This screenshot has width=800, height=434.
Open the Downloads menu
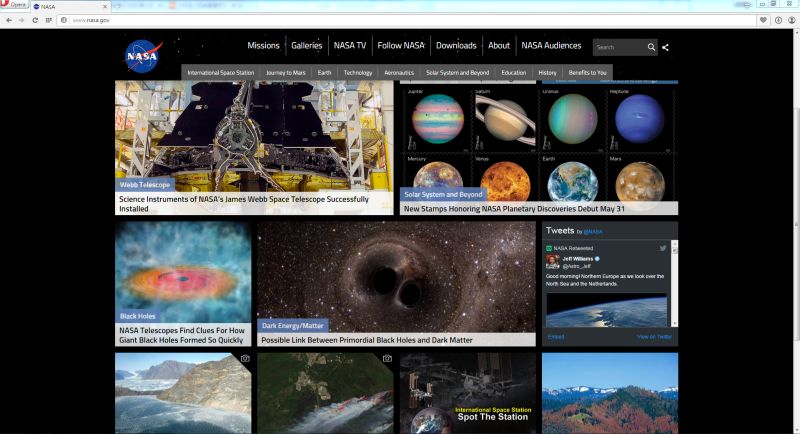[456, 45]
